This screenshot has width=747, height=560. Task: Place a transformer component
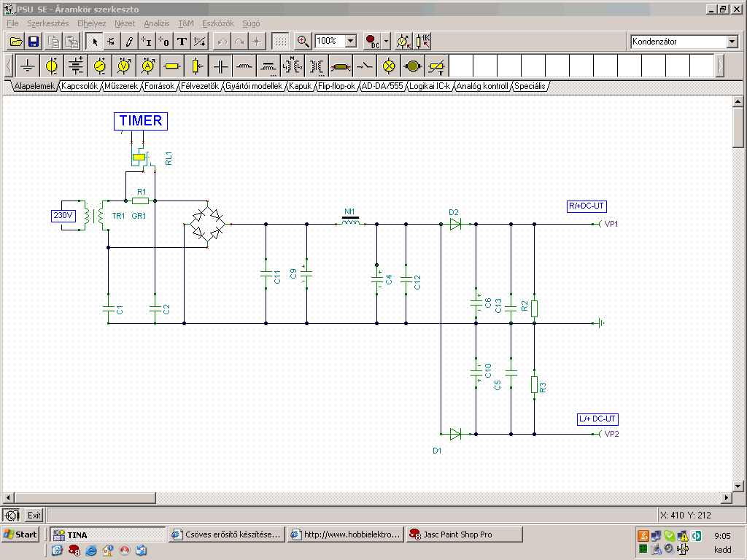[317, 66]
